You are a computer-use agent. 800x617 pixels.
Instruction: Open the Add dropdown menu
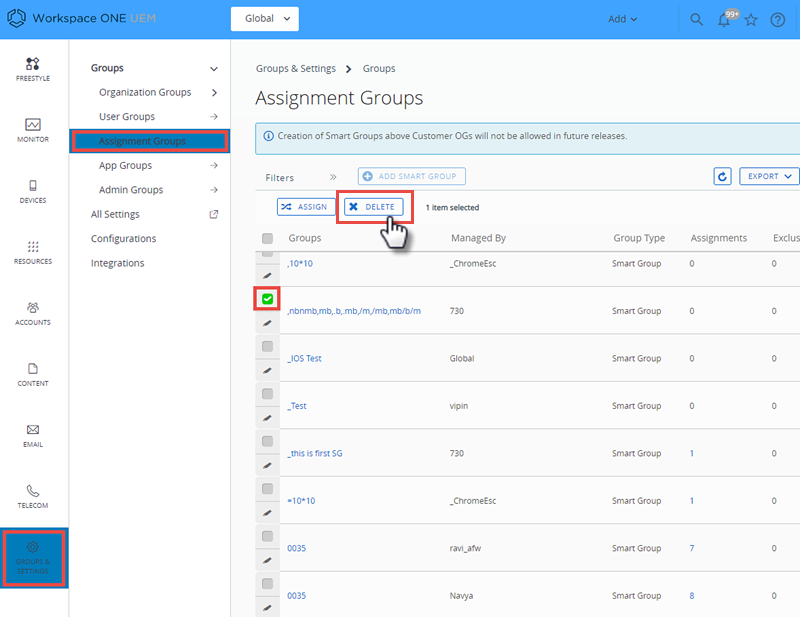[x=622, y=19]
